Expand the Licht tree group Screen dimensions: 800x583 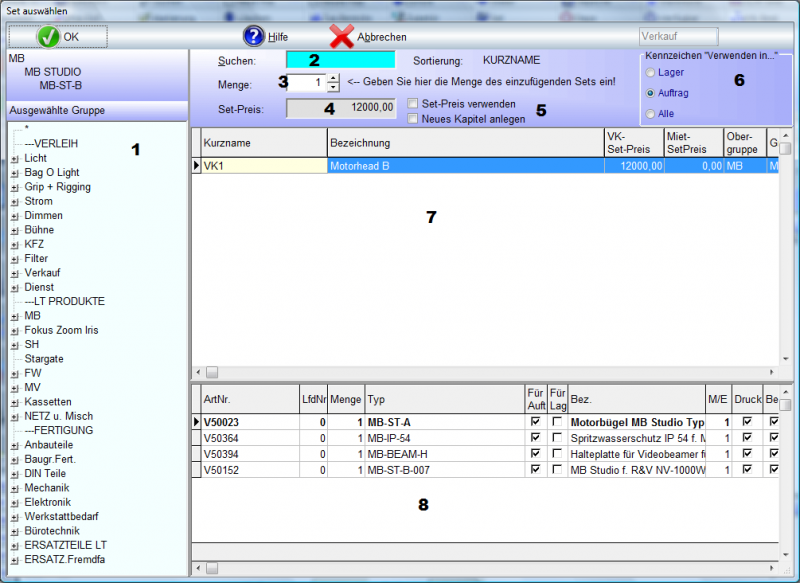coord(15,159)
